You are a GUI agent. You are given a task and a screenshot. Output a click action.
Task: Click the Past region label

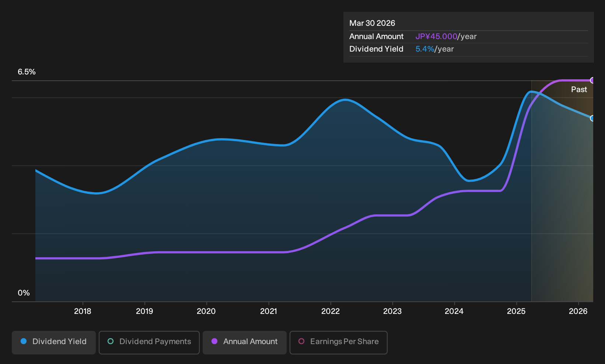[579, 90]
